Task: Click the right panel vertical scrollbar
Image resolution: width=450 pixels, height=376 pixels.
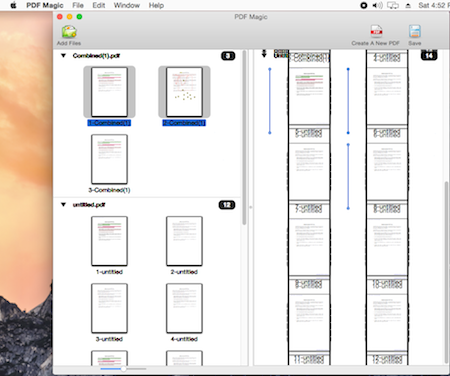Action: coord(446,272)
